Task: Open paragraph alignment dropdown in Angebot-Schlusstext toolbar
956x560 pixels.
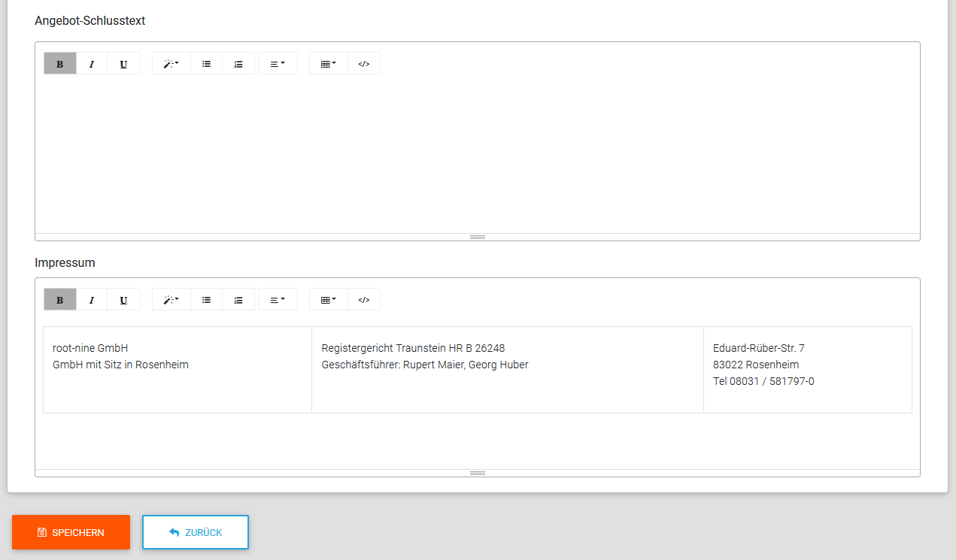Action: [278, 64]
